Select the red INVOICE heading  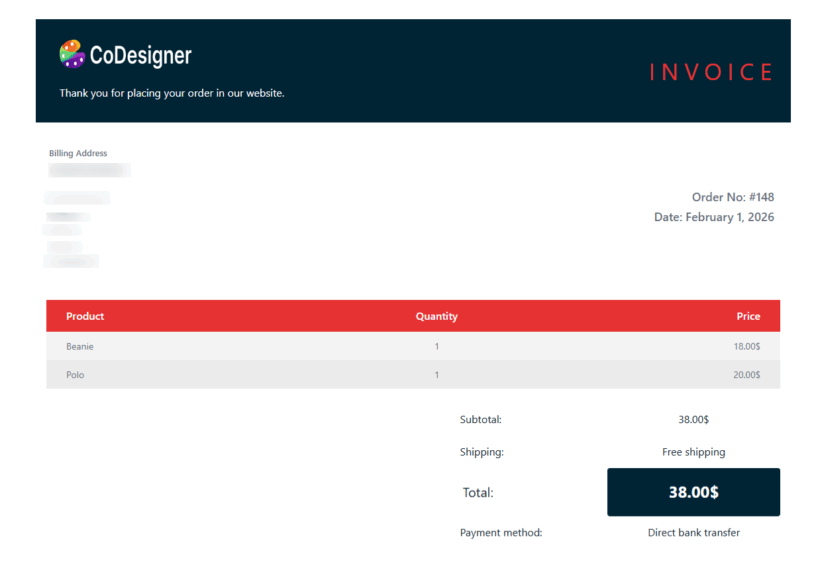tap(710, 72)
